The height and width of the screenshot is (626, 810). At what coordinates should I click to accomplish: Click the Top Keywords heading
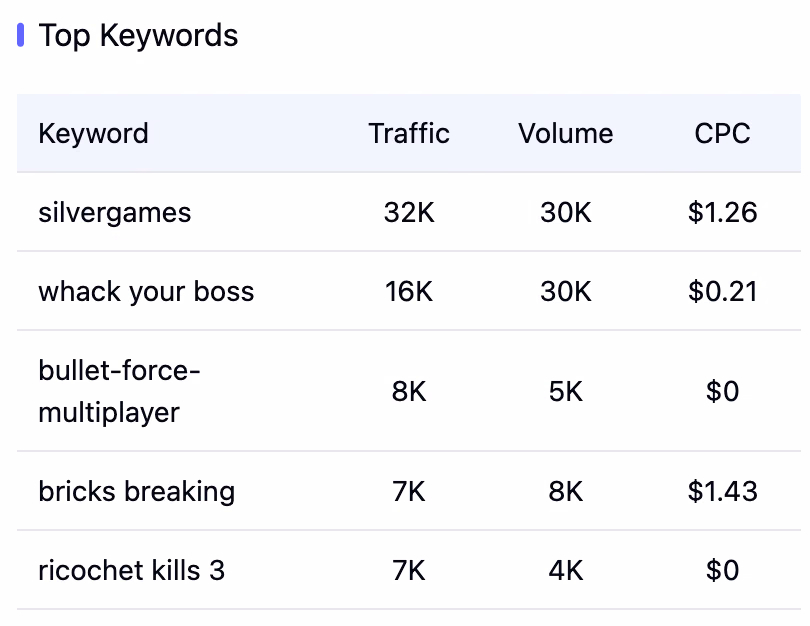click(x=138, y=36)
